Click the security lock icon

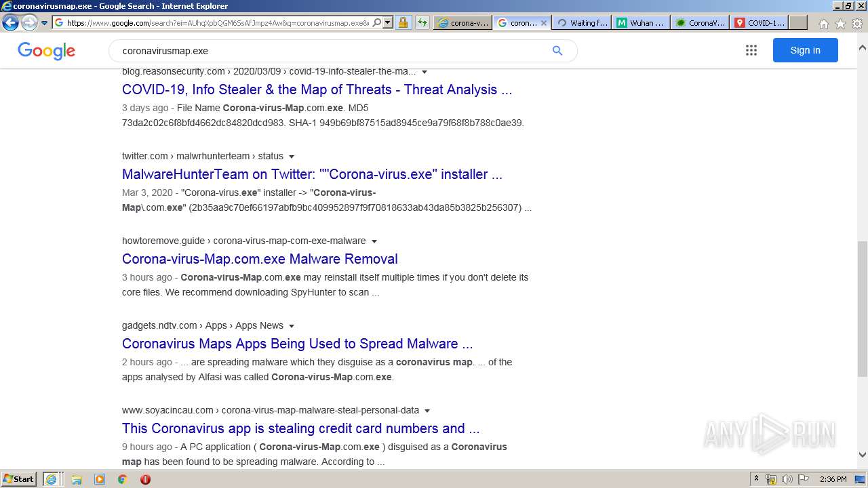[403, 22]
